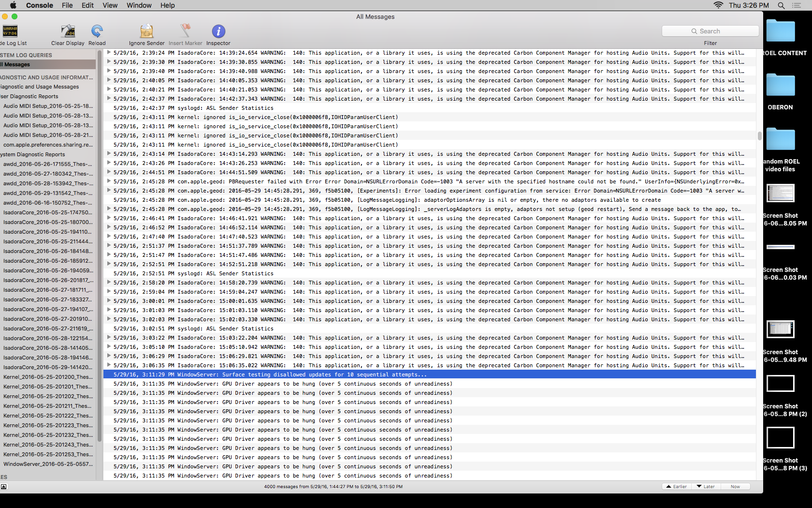Select adaptorOptionsArray is nil geod message
Viewport: 812px width, 508px height.
[x=430, y=200]
